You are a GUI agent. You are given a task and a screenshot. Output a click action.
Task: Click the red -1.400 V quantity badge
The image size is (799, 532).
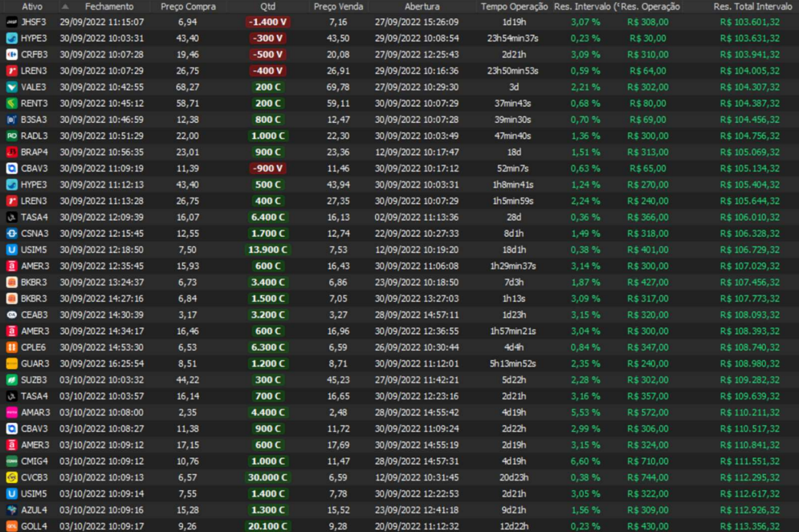coord(268,22)
